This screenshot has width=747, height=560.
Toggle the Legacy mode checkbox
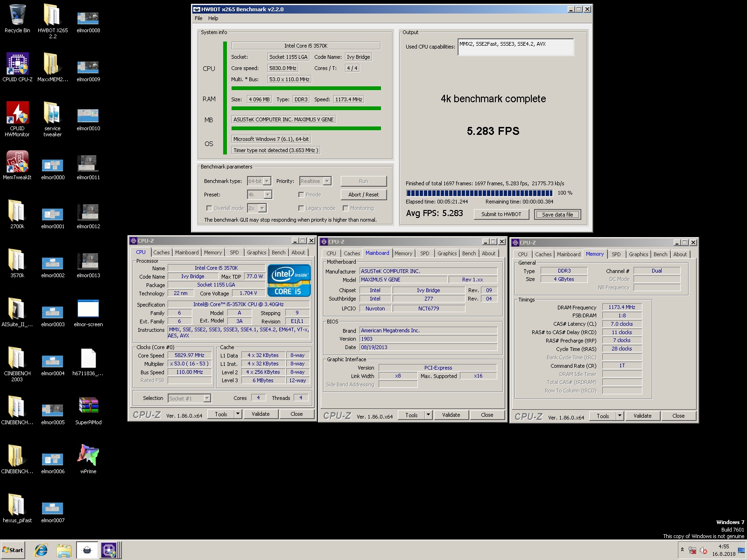301,208
